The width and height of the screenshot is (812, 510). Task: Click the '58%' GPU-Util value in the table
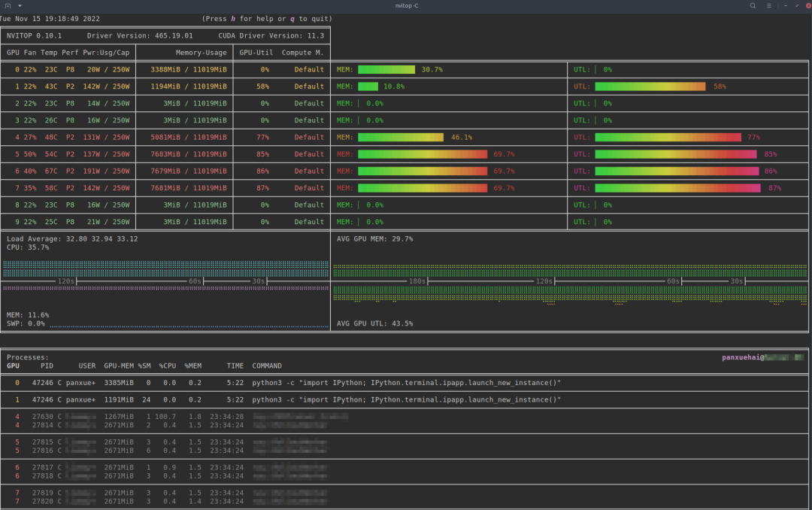(x=262, y=87)
